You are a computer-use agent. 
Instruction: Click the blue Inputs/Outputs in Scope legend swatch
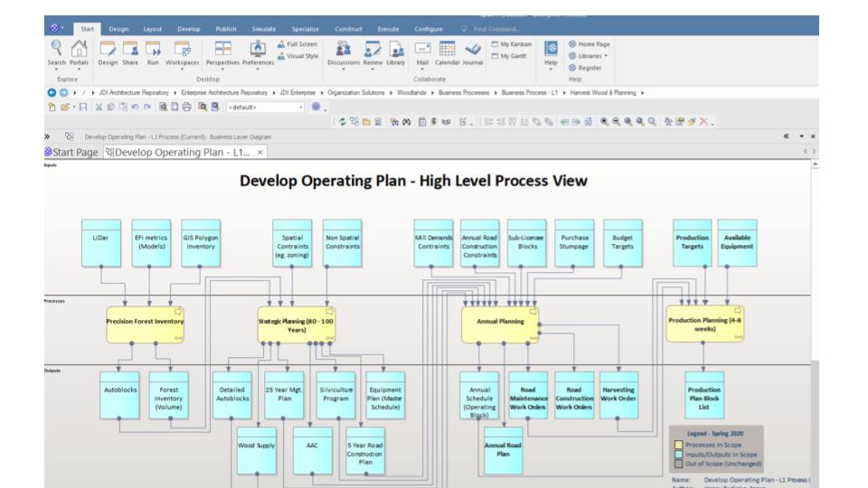pos(678,455)
